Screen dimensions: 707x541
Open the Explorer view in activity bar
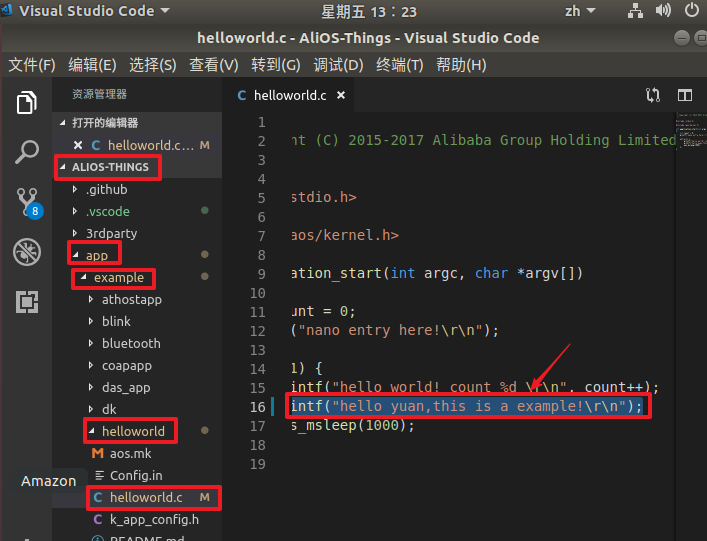click(27, 103)
